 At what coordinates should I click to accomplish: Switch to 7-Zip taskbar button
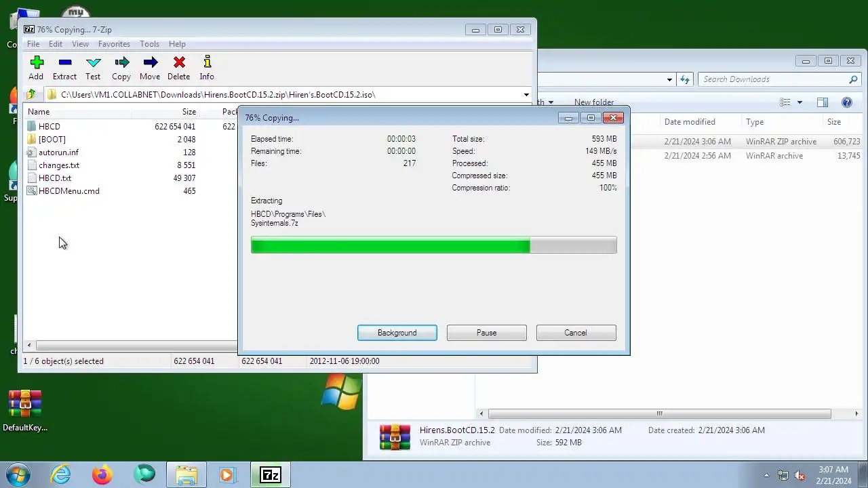[x=271, y=474]
